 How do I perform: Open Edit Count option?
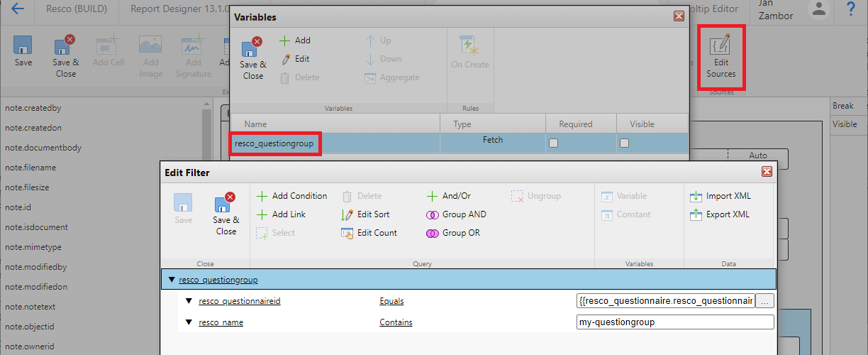click(x=369, y=233)
